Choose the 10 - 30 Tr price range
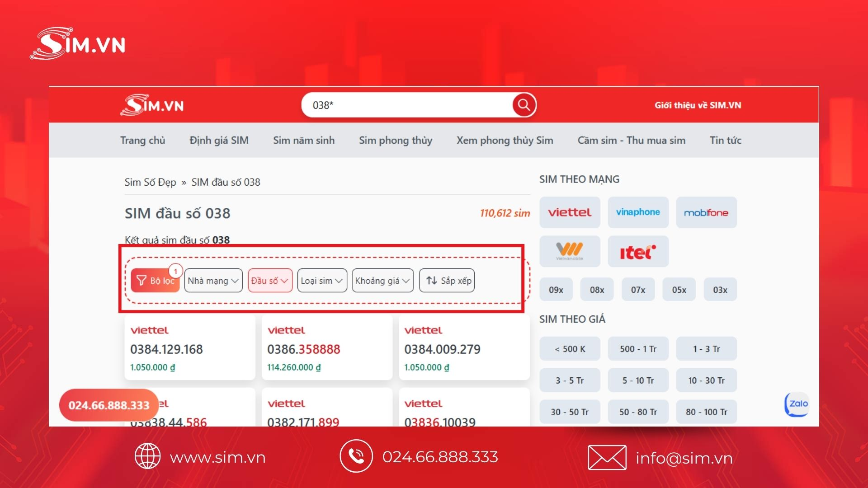Screen dimensions: 868x488 (706, 380)
